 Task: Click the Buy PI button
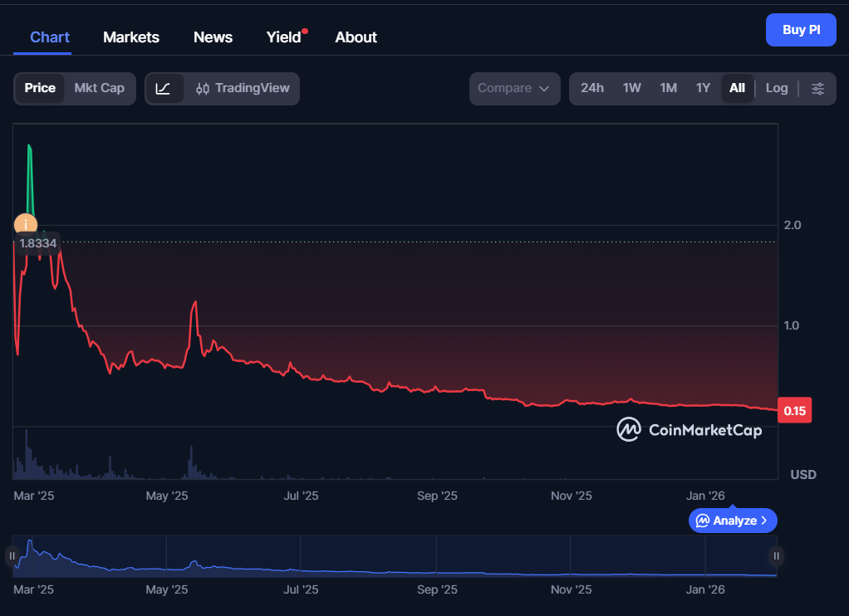[x=800, y=29]
